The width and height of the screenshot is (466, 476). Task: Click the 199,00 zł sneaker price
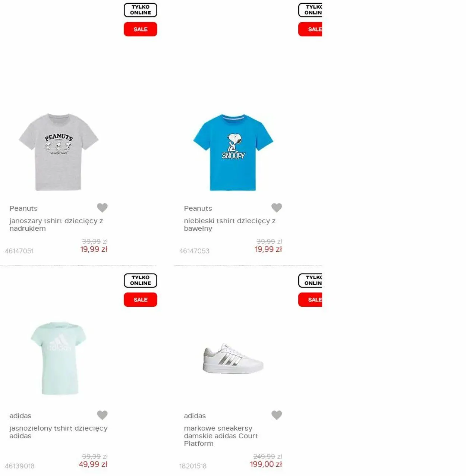[x=266, y=464]
